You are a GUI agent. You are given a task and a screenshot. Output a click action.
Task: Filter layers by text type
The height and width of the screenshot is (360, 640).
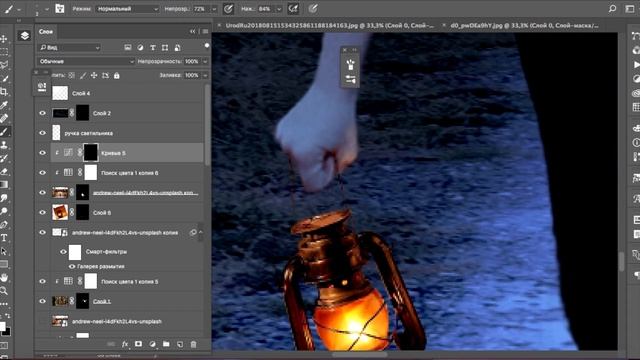pos(153,48)
